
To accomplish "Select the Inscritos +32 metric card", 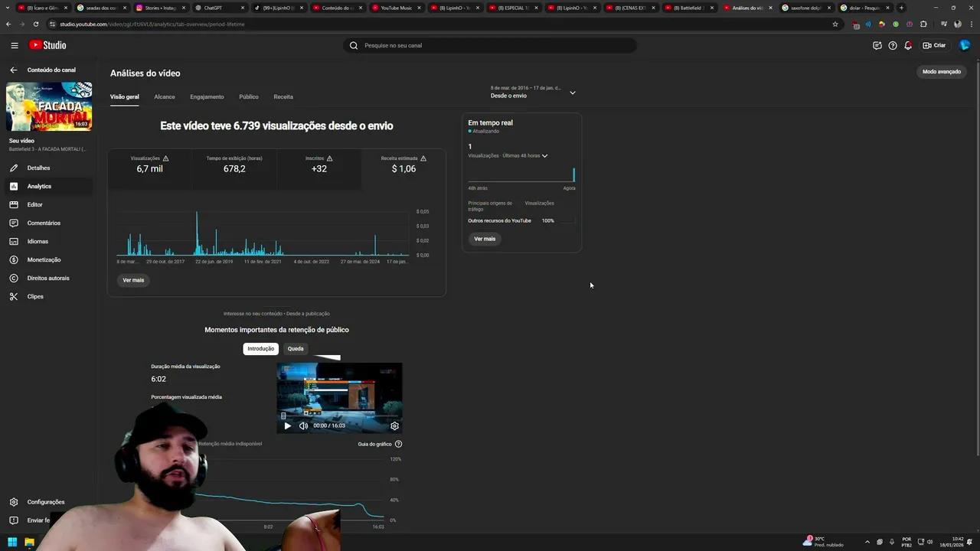I will click(319, 168).
